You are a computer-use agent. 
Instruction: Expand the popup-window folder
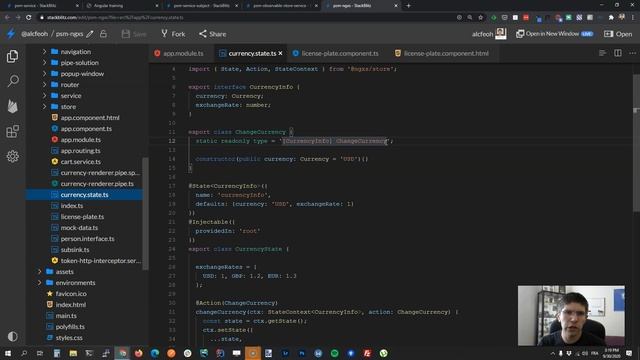coord(44,74)
